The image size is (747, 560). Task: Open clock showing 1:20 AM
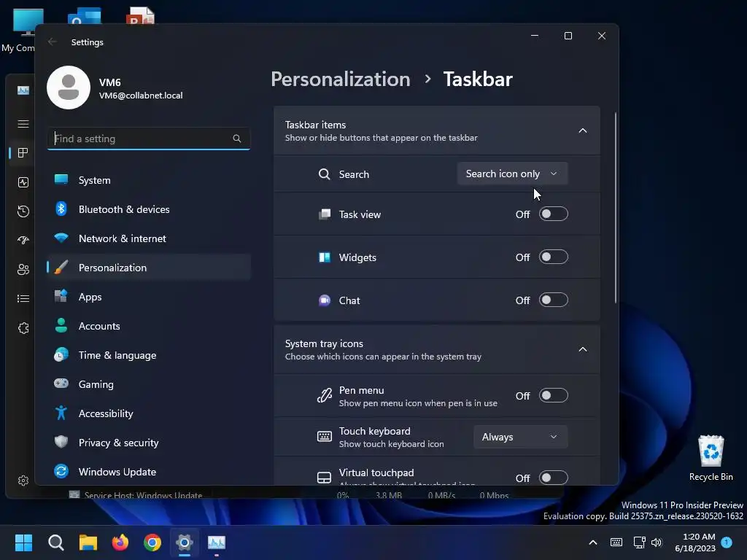pyautogui.click(x=695, y=542)
